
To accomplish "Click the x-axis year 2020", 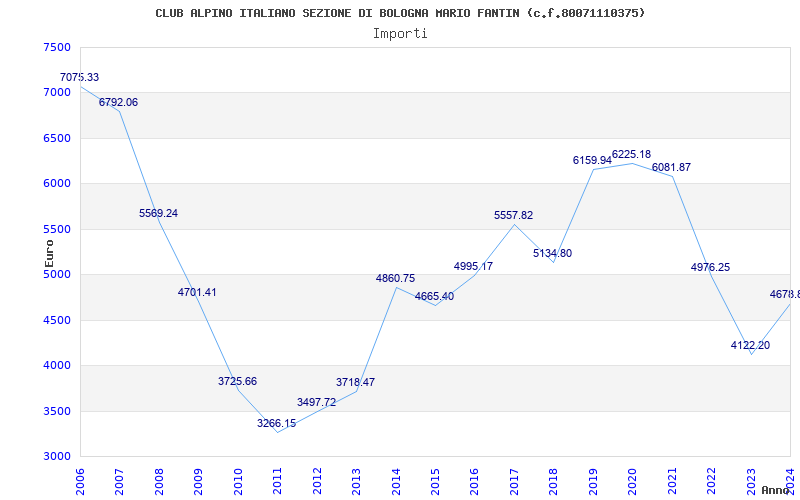I will (x=633, y=481).
